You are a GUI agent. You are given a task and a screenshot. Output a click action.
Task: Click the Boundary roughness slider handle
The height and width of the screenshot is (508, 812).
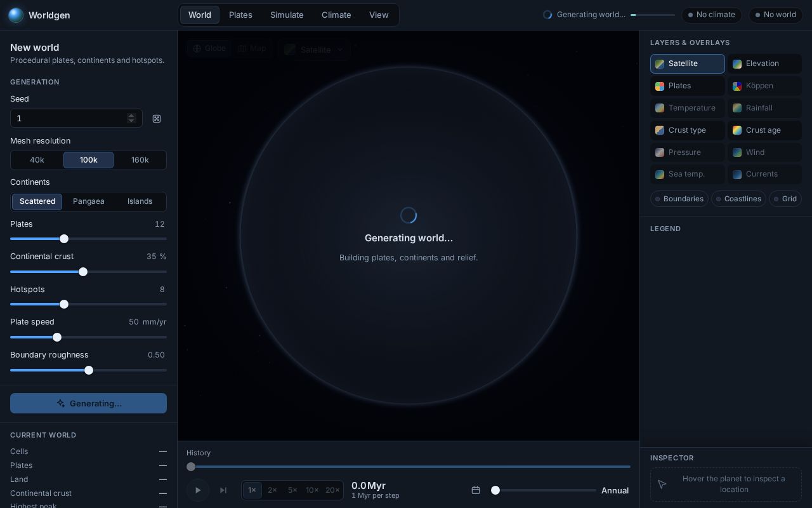point(89,370)
